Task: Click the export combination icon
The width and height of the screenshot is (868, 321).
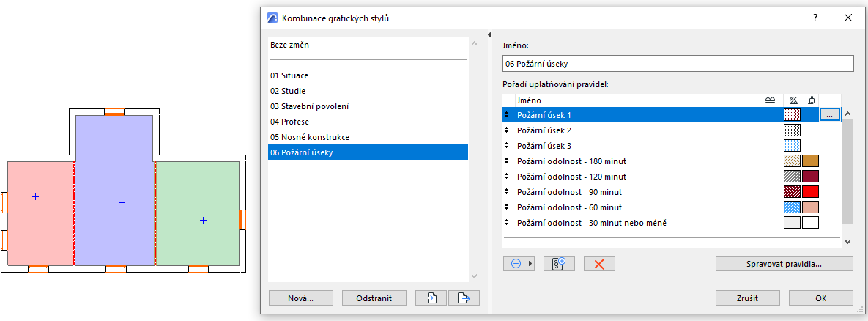Action: tap(463, 298)
